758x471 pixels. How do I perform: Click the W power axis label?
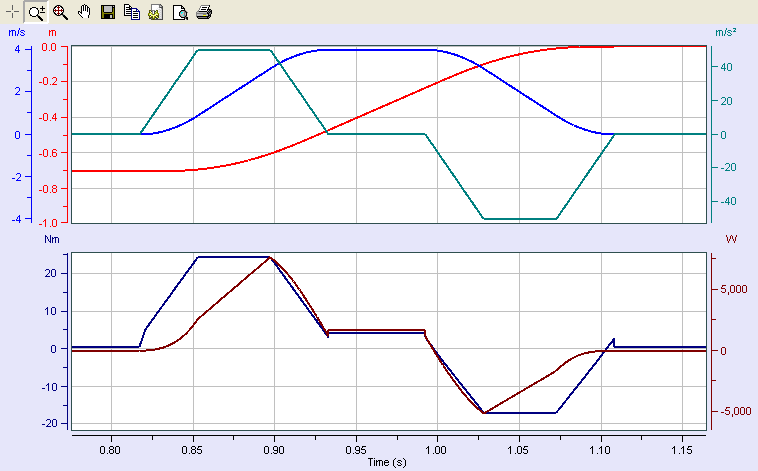pyautogui.click(x=730, y=240)
